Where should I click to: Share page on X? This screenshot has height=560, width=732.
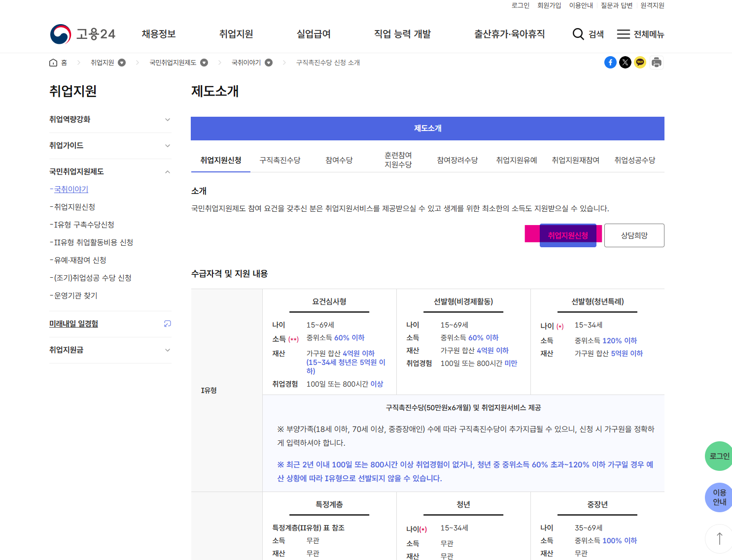pos(625,63)
